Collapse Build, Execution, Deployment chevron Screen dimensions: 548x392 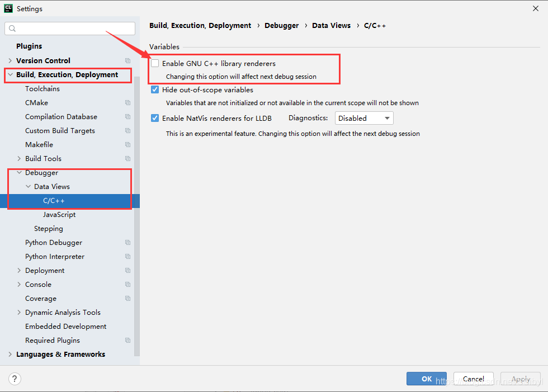tap(10, 75)
